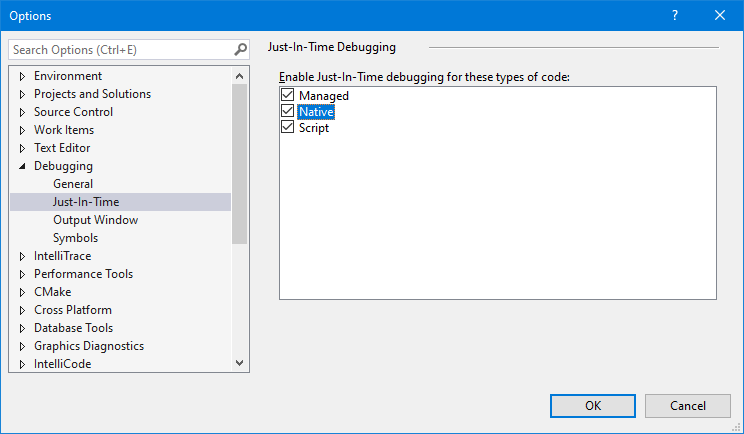The image size is (744, 434).
Task: Select the highlighted Native list item text
Action: (316, 112)
